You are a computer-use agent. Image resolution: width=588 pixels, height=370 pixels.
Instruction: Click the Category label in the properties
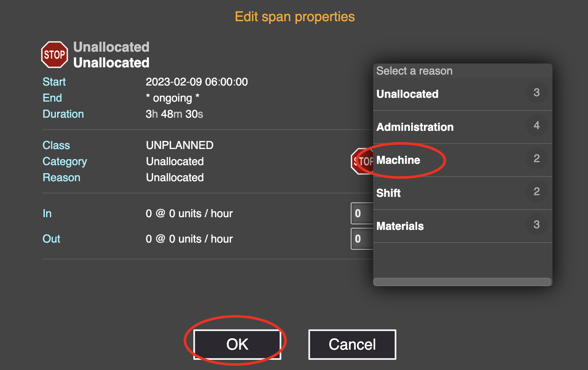65,161
